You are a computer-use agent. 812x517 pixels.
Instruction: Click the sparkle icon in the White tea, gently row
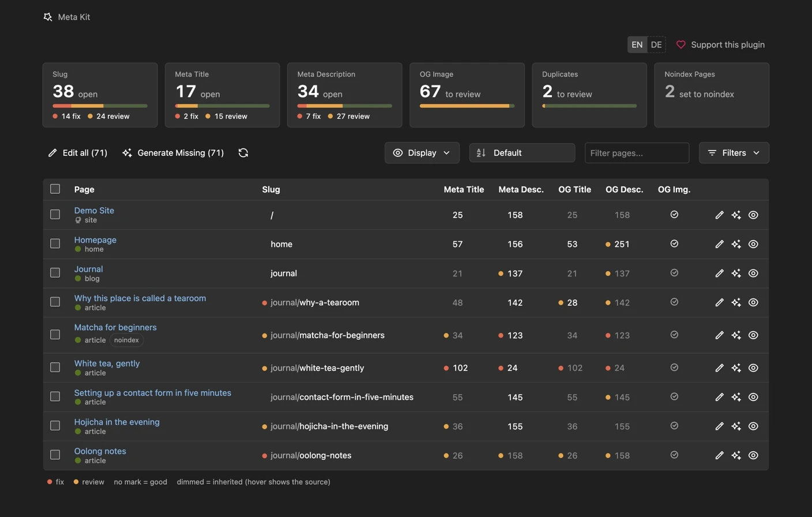(736, 368)
